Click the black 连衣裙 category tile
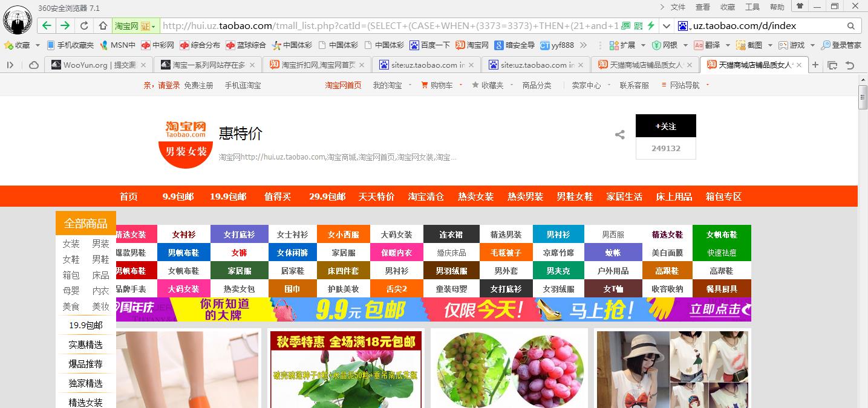The height and width of the screenshot is (408, 868). pyautogui.click(x=451, y=234)
